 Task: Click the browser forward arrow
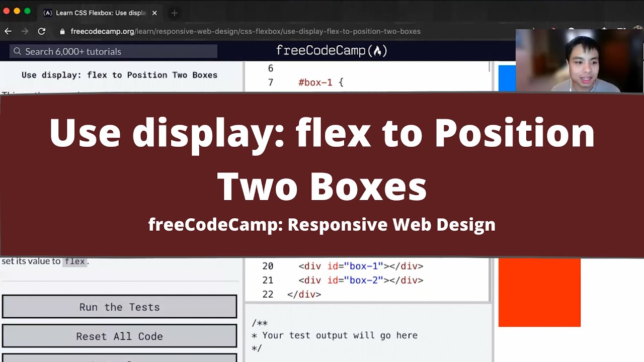click(x=25, y=31)
